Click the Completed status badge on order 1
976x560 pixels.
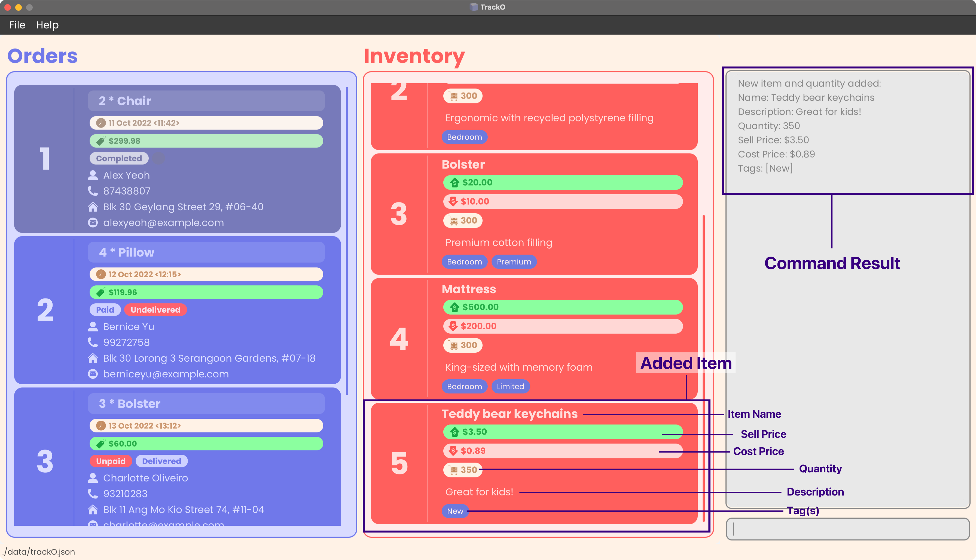click(x=119, y=158)
